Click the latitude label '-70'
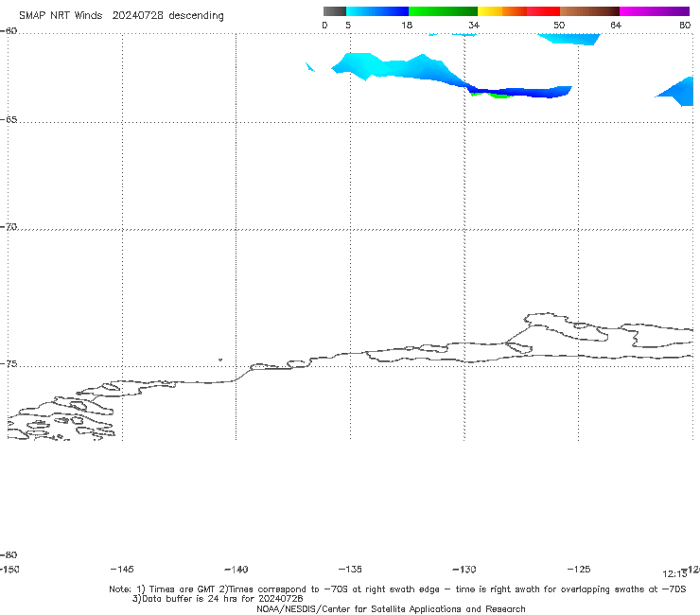Screen dimensions: 700x615 9,227
